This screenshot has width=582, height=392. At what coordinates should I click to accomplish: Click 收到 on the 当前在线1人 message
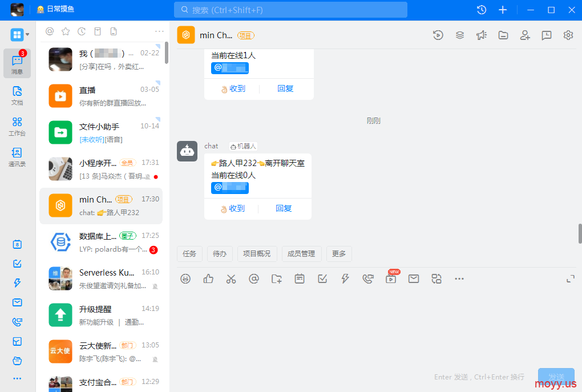(x=233, y=88)
